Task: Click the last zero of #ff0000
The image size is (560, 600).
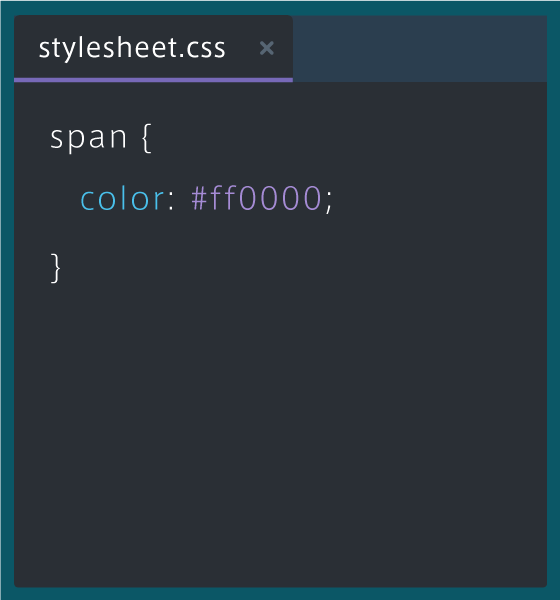Action: click(311, 198)
